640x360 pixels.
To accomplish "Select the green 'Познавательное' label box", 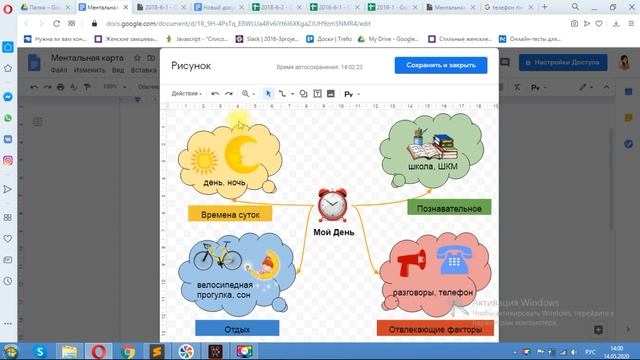I will pos(449,207).
